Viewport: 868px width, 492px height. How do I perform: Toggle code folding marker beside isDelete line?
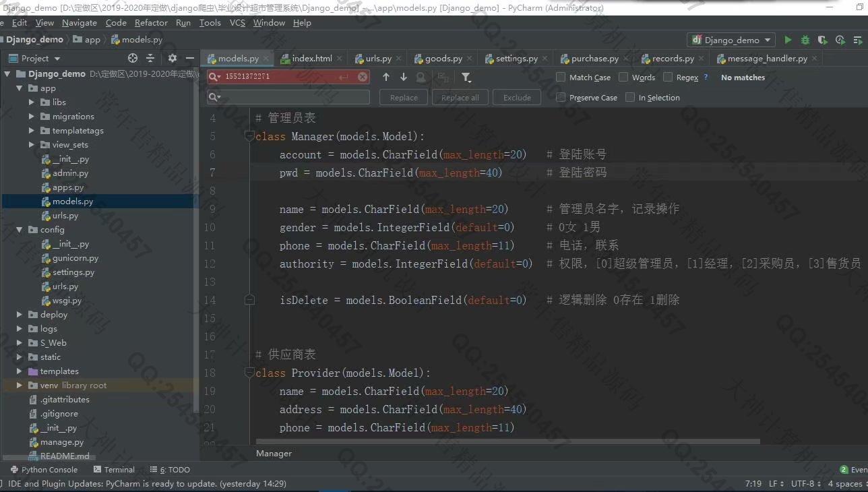pyautogui.click(x=249, y=300)
